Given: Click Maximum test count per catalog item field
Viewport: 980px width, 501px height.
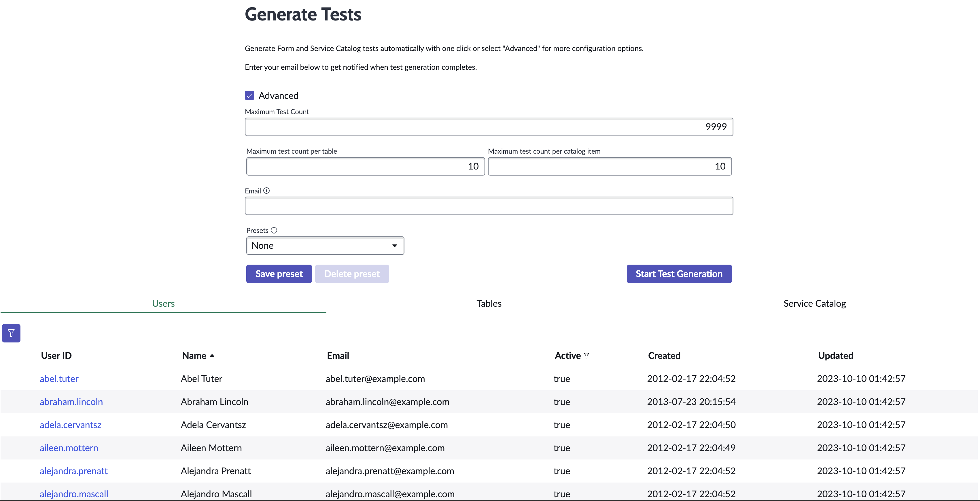Looking at the screenshot, I should pos(610,166).
